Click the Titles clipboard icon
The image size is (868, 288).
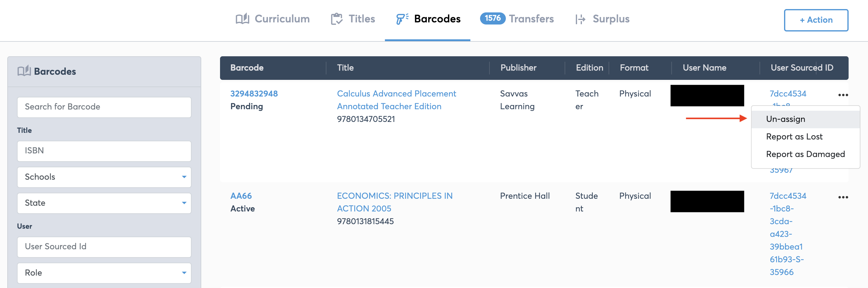pos(336,19)
